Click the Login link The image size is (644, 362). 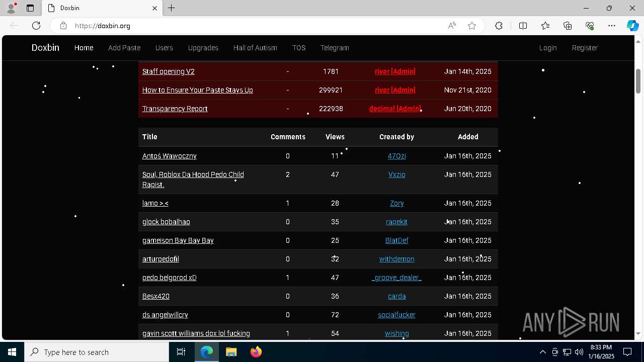click(548, 48)
